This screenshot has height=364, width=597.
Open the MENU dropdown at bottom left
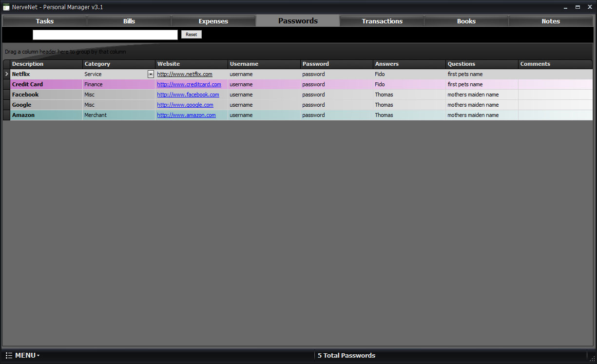(23, 355)
